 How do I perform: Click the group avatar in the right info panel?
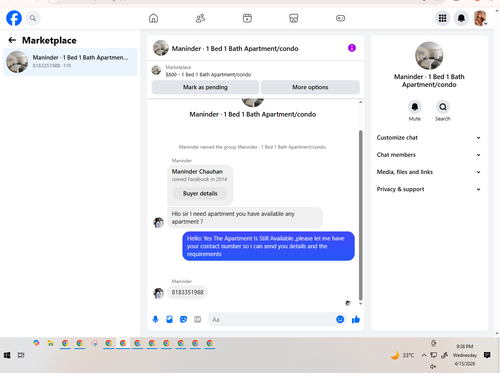[x=429, y=56]
